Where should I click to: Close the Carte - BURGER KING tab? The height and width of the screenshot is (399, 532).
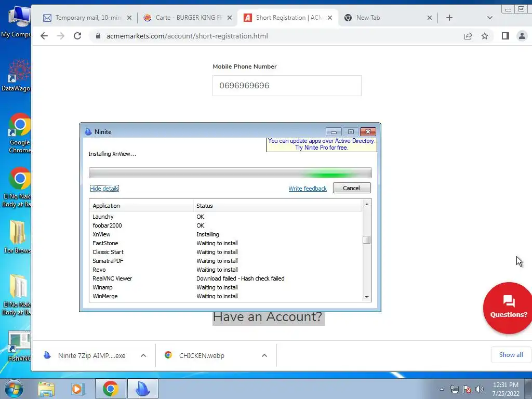click(230, 18)
